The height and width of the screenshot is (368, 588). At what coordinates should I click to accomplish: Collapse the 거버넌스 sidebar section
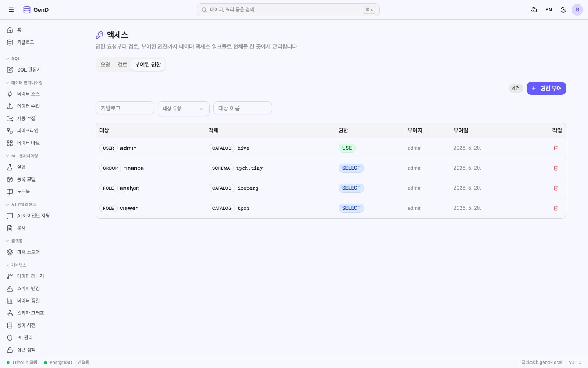coord(16,265)
